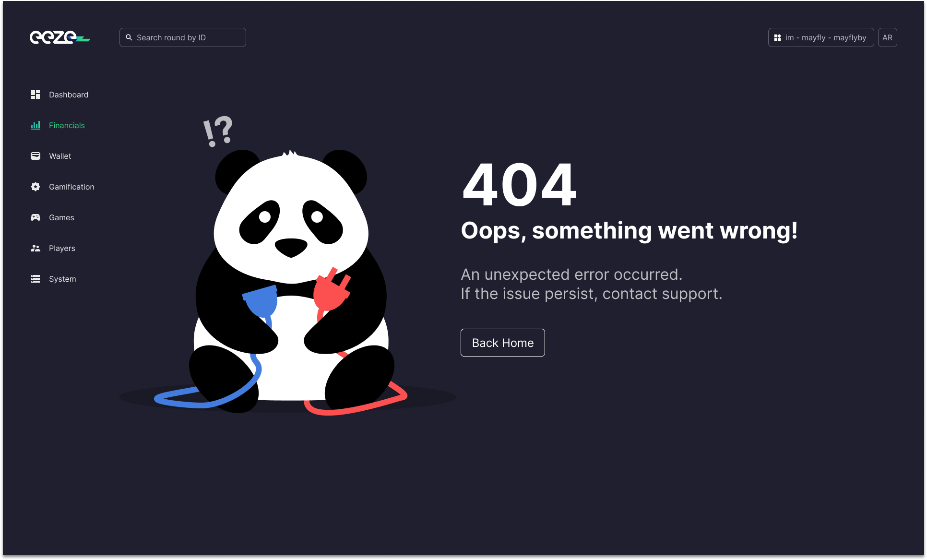Click the Wallet card icon
The width and height of the screenshot is (927, 560).
pos(36,156)
